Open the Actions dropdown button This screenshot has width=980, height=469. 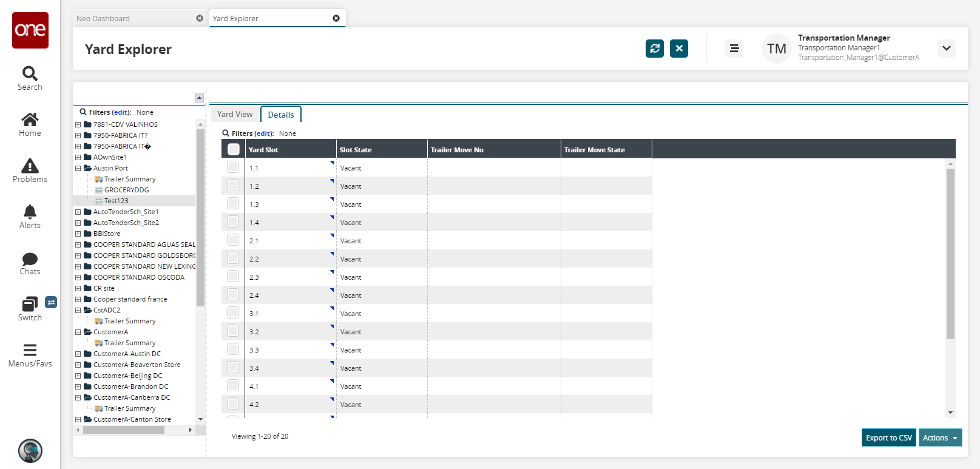[x=939, y=437]
